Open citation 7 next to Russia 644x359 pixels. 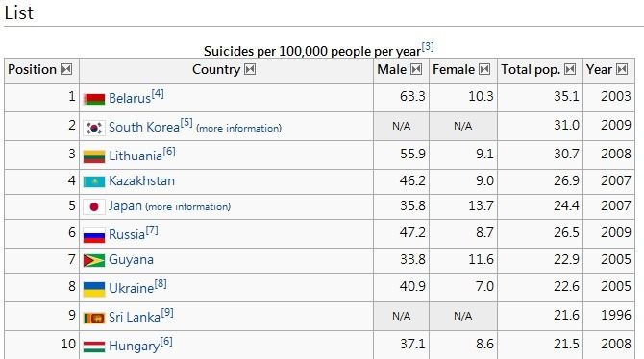point(152,230)
